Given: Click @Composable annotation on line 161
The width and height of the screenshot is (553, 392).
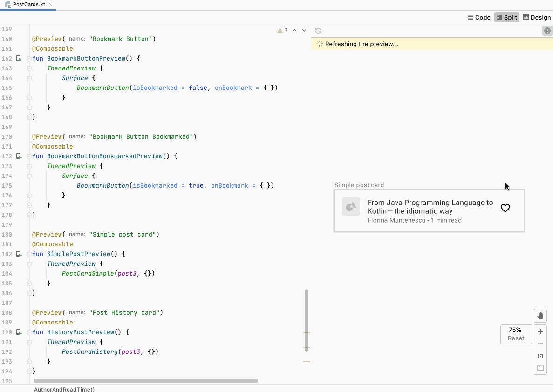Looking at the screenshot, I should [53, 48].
